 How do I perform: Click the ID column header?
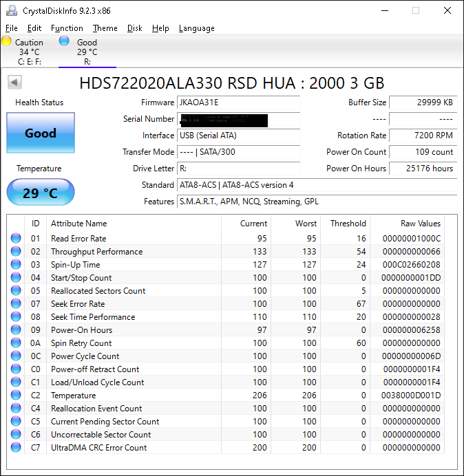(x=35, y=224)
